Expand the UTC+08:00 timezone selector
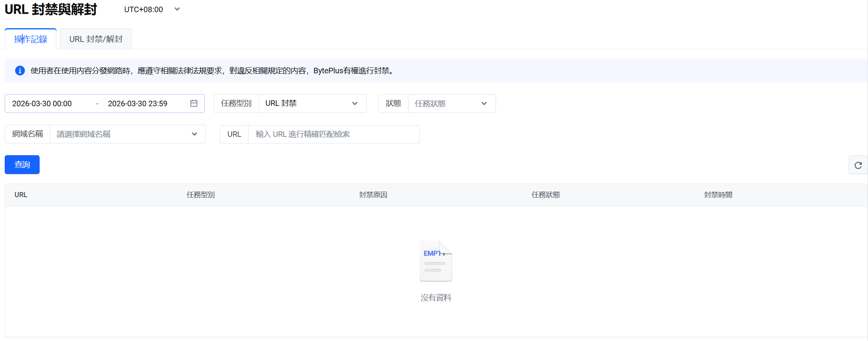The image size is (868, 341). [x=152, y=9]
